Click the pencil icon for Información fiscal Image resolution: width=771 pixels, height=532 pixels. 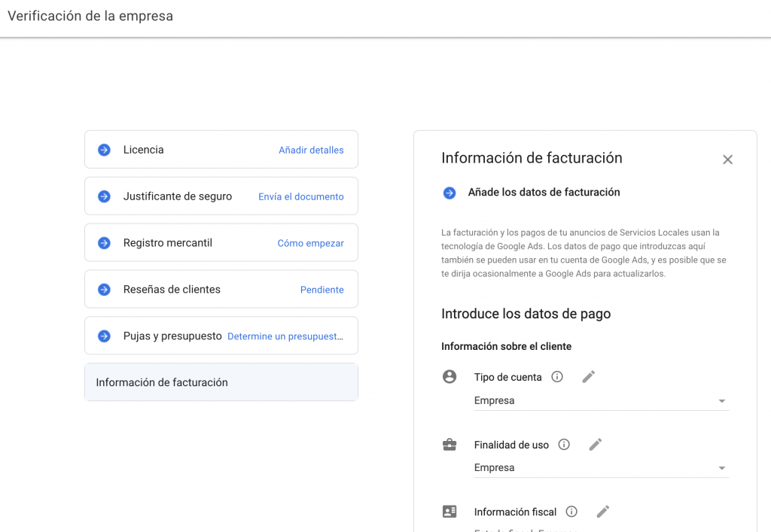point(603,512)
